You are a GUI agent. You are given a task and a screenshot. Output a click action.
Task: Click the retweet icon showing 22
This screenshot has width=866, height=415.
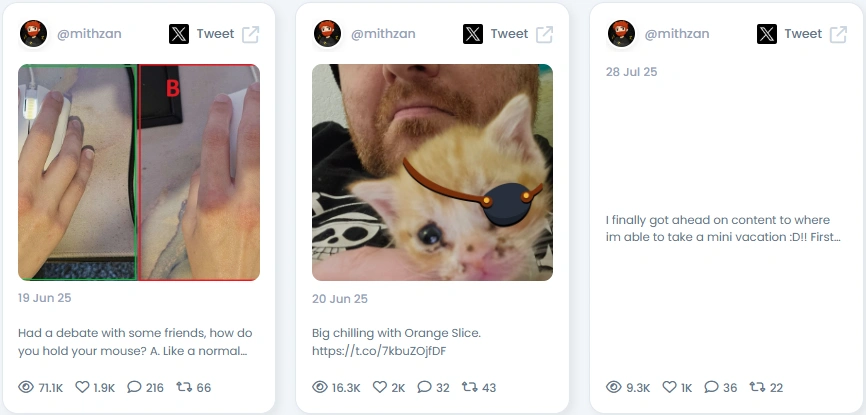(757, 387)
